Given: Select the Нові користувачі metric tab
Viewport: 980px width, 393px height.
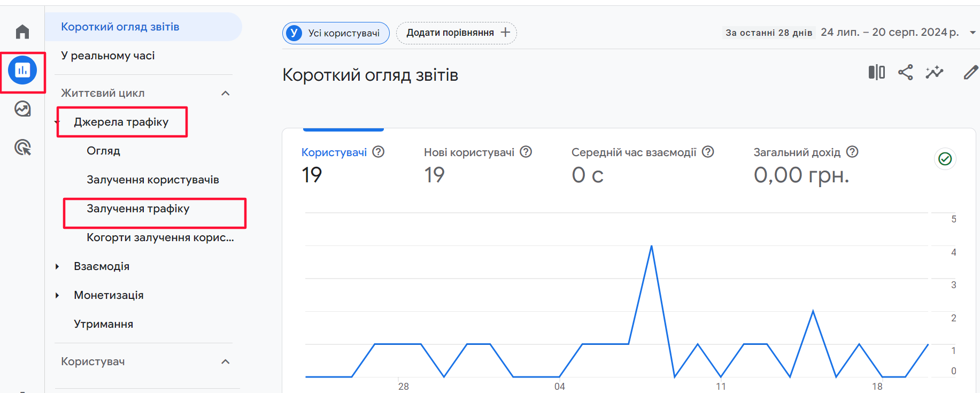Looking at the screenshot, I should (478, 166).
